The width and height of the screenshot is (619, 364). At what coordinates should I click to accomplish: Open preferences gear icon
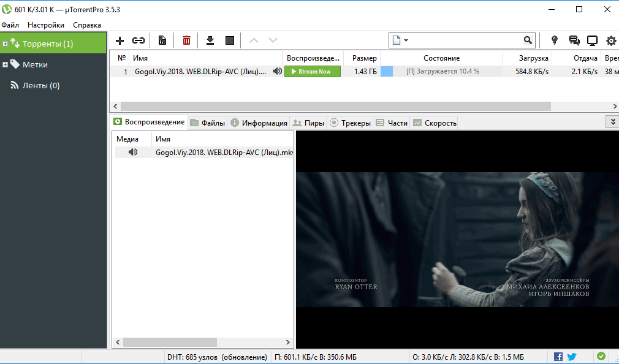click(611, 40)
